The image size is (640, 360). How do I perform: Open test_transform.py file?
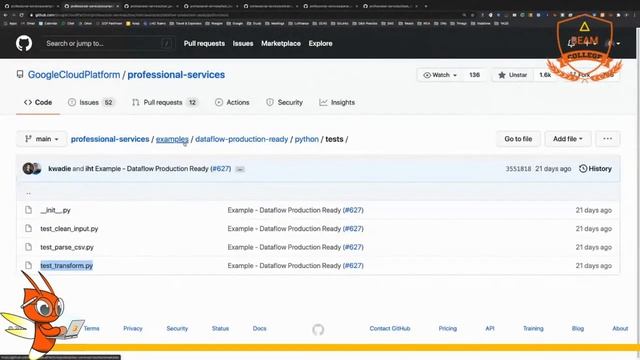(67, 266)
